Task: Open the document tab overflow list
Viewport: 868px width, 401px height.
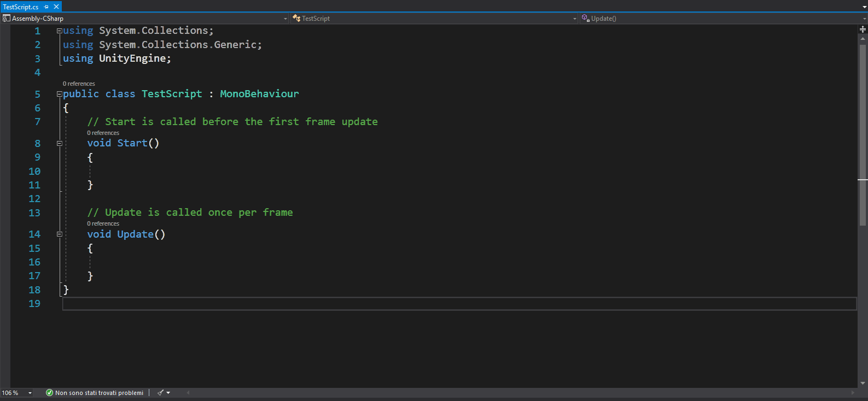Action: pos(864,7)
